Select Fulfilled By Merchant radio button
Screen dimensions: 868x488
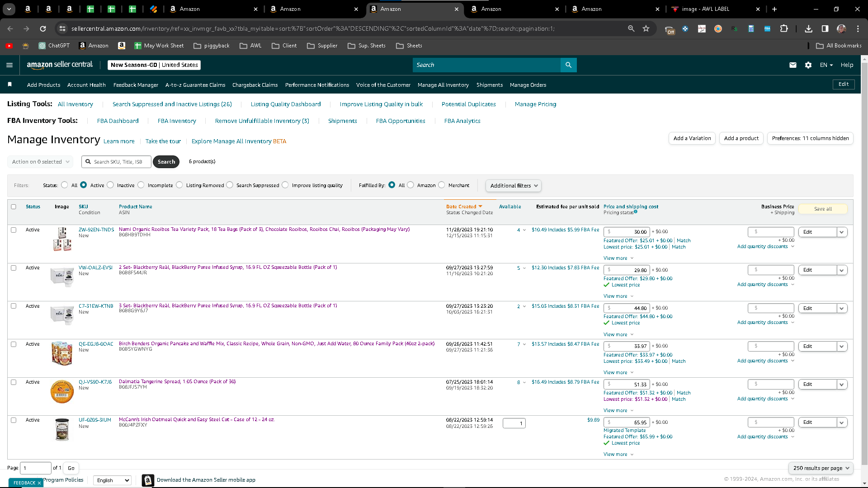442,185
